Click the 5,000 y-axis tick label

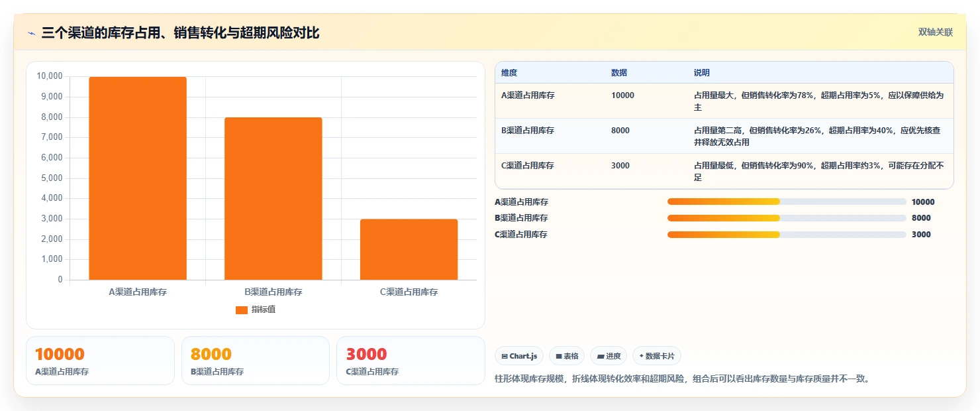point(52,178)
